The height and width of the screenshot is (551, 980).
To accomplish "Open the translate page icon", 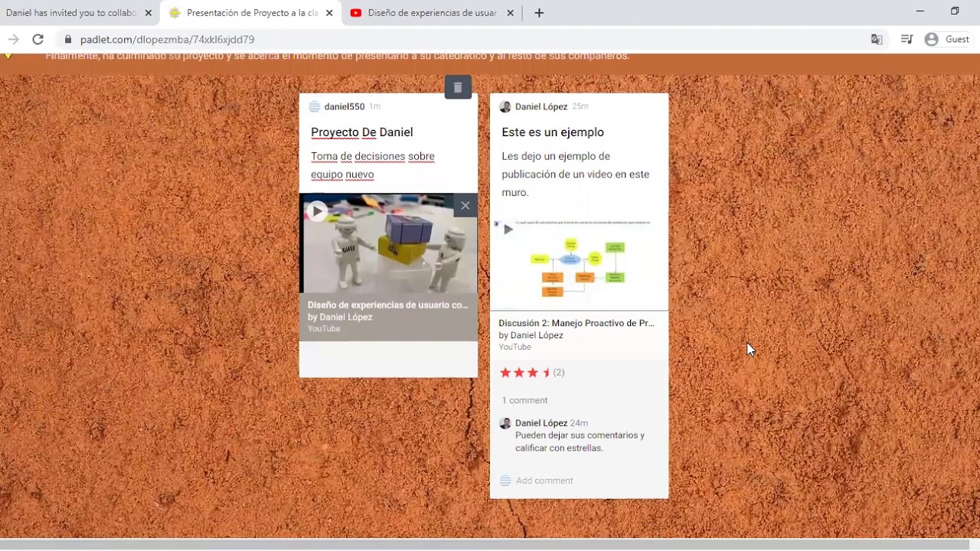I will [x=877, y=39].
